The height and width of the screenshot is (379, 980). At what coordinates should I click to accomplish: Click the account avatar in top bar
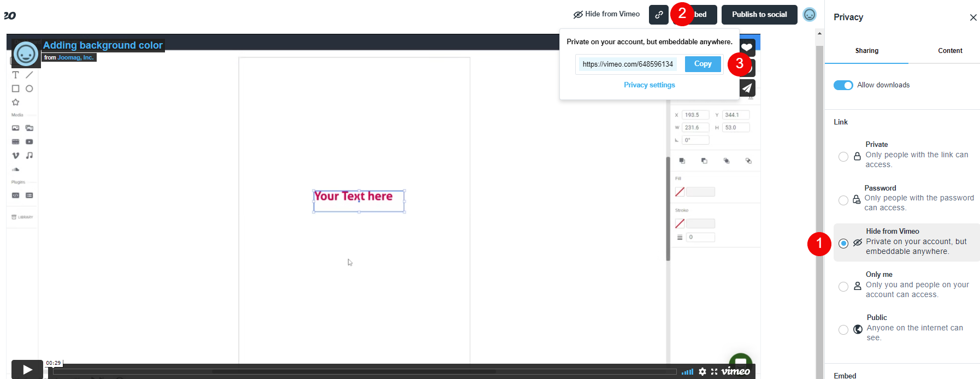(810, 15)
